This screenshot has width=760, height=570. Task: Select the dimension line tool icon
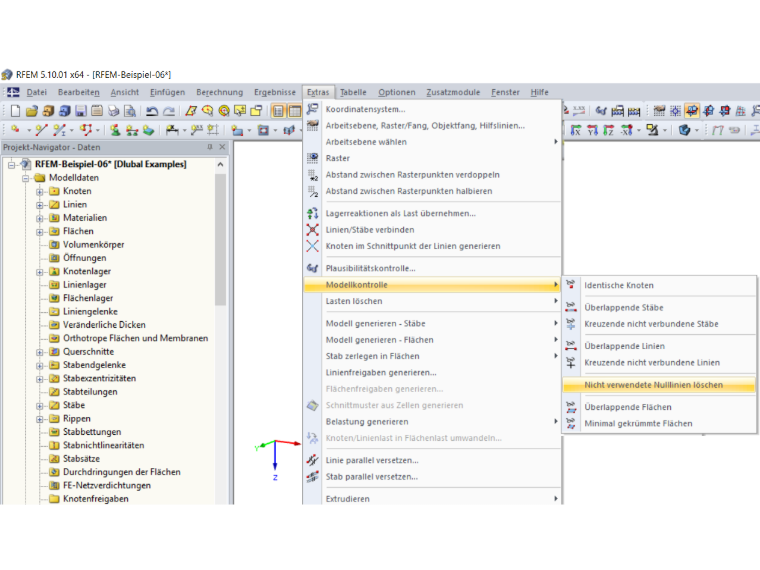172,130
